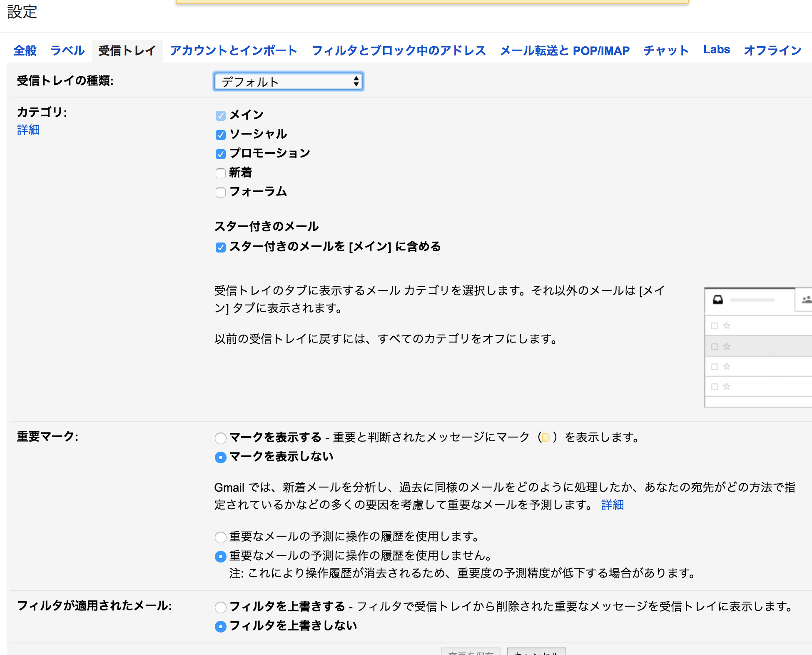Select マークを表示する radio button
Viewport: 812px width, 655px height.
pyautogui.click(x=221, y=438)
